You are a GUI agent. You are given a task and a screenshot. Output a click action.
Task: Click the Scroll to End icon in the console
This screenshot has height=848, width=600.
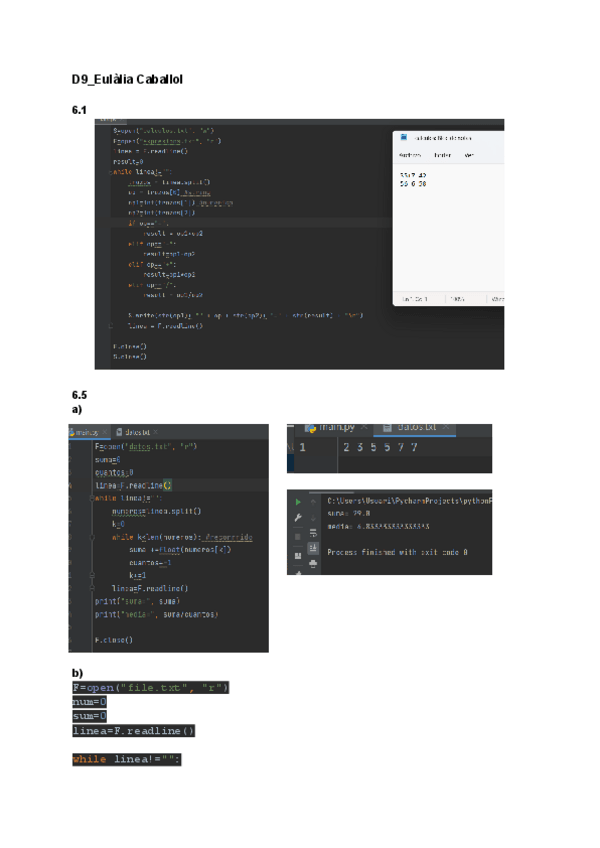coord(313,548)
